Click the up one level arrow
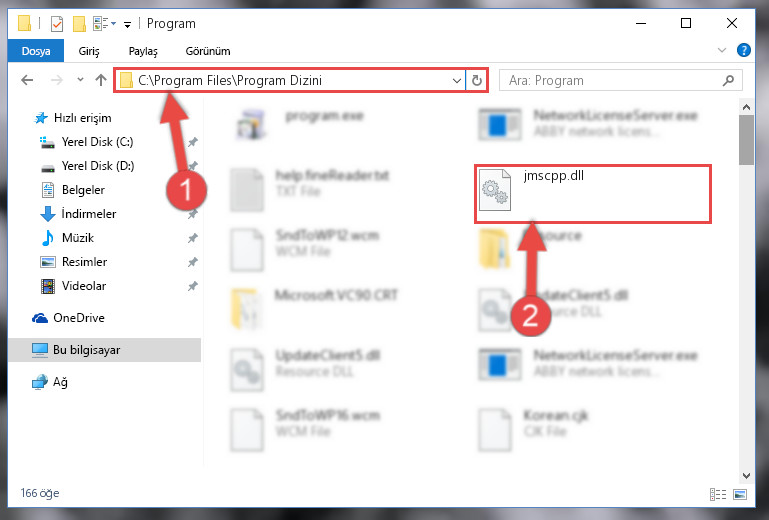The image size is (769, 520). click(x=101, y=80)
